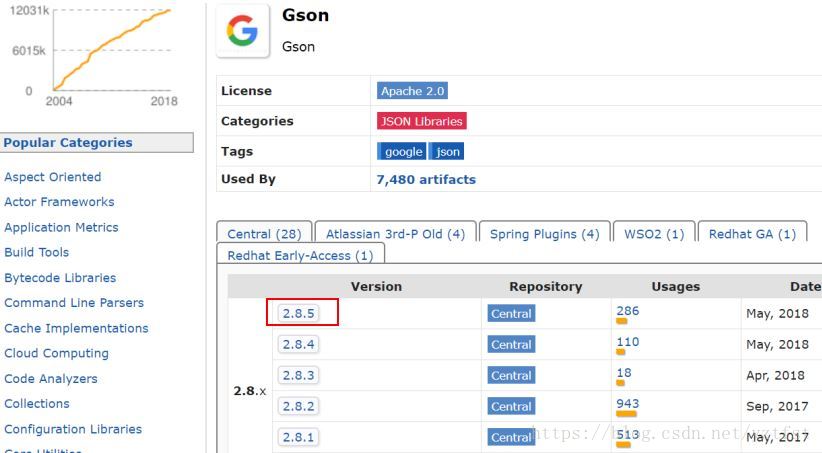Open Bytecode Libraries category
This screenshot has height=453, width=822.
60,278
